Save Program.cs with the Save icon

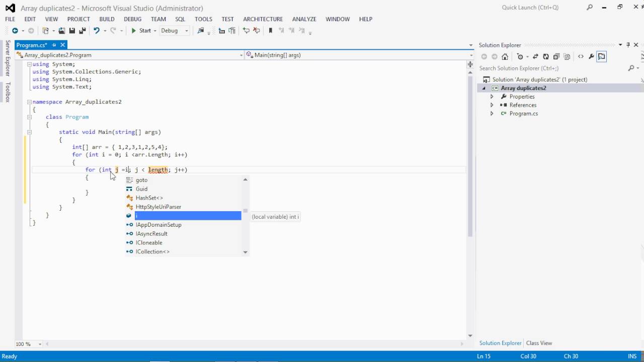click(72, 31)
